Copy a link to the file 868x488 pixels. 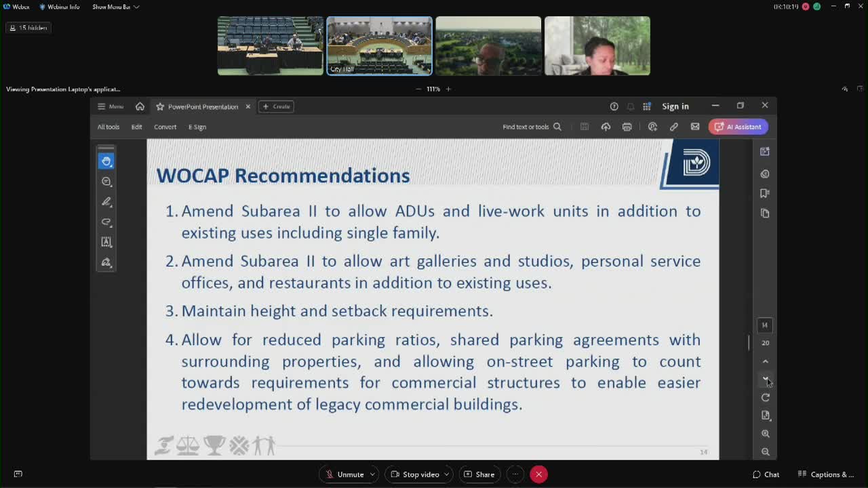pyautogui.click(x=674, y=127)
